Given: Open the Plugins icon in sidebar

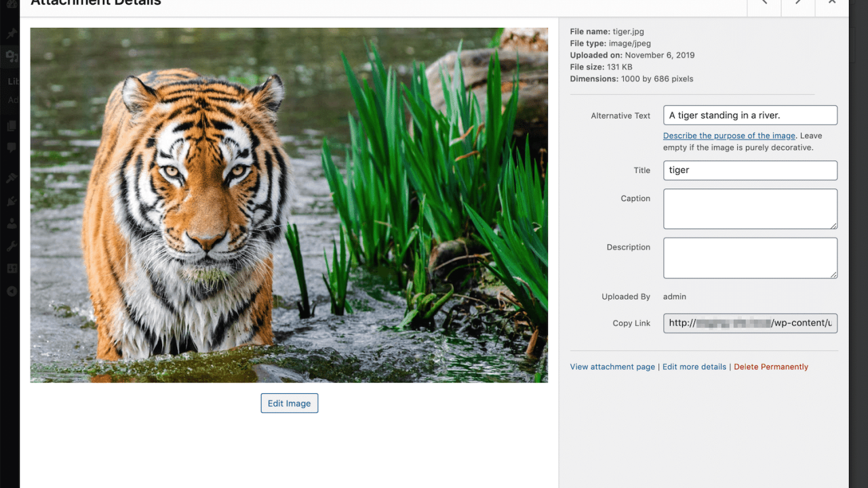Looking at the screenshot, I should (11, 201).
